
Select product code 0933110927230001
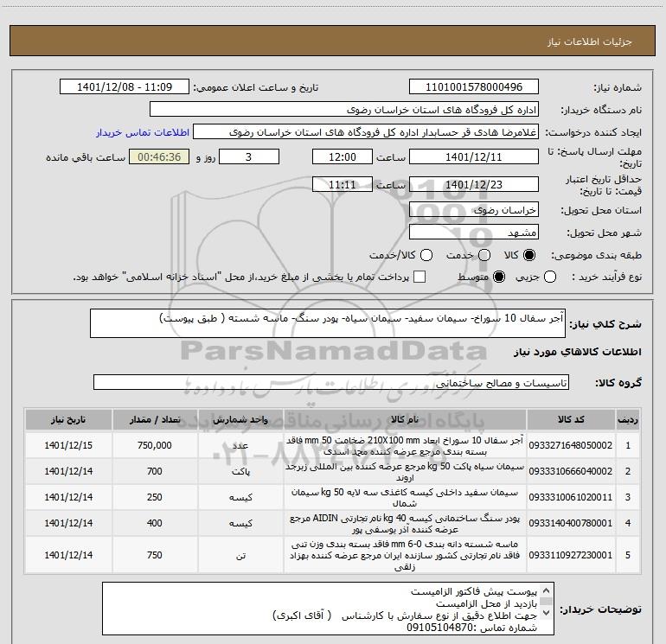[x=571, y=555]
